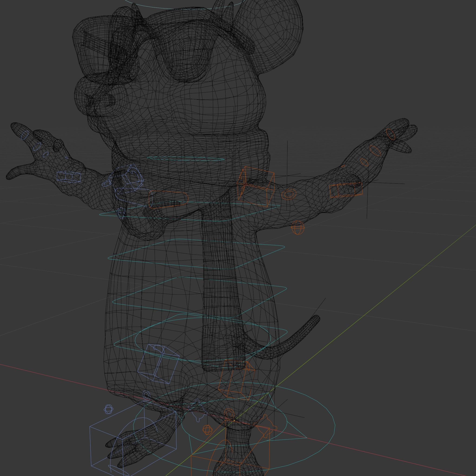Click the blue gyro sphere beside the foot
476x476 pixels.
click(109, 410)
